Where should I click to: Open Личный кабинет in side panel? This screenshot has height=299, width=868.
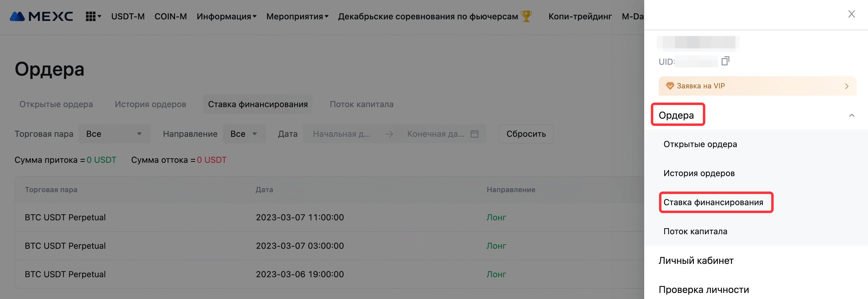(696, 260)
